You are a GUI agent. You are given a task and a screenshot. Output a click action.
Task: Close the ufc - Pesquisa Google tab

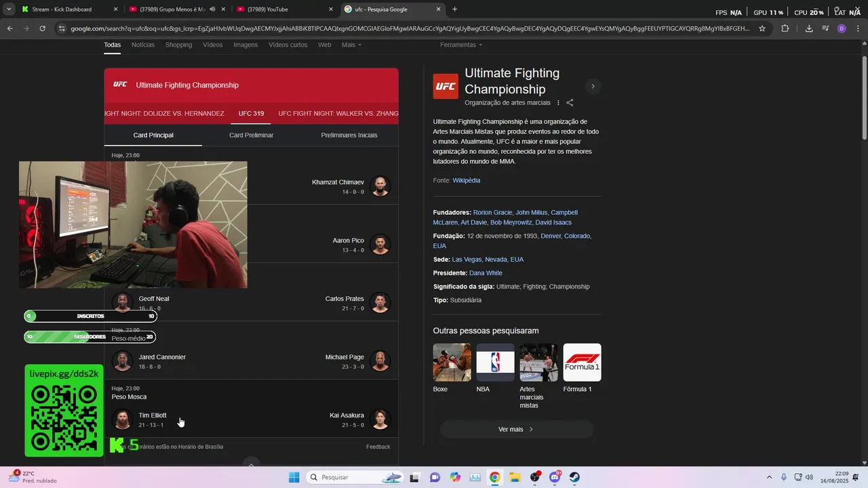pyautogui.click(x=438, y=9)
